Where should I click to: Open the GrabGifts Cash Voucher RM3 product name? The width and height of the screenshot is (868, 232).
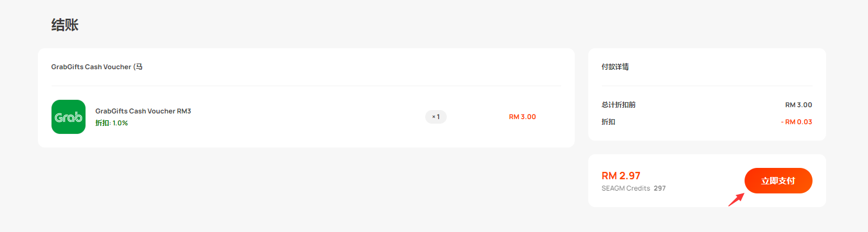(x=143, y=111)
